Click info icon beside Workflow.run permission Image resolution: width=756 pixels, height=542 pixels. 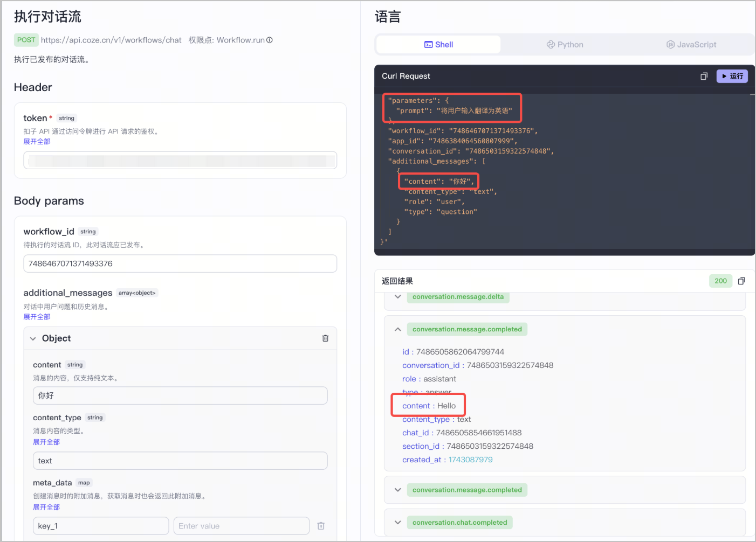pos(270,40)
